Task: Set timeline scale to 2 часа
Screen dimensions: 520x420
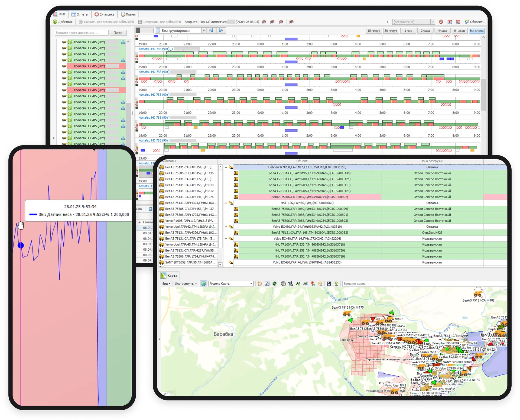Action: click(x=425, y=31)
